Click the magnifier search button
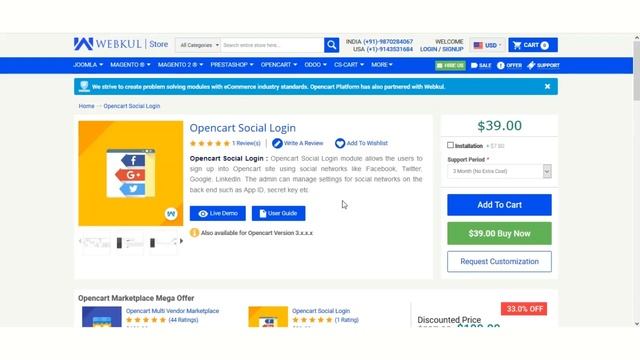Image resolution: width=640 pixels, height=360 pixels. 331,45
